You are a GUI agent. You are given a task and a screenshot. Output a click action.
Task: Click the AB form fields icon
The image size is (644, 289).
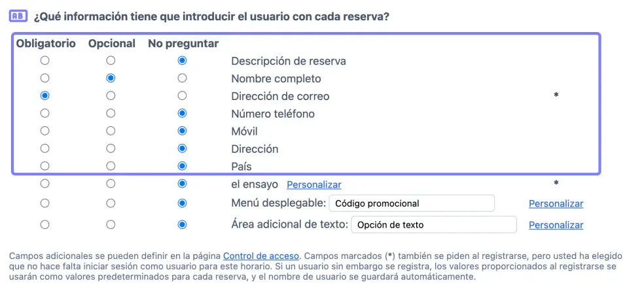(x=18, y=16)
